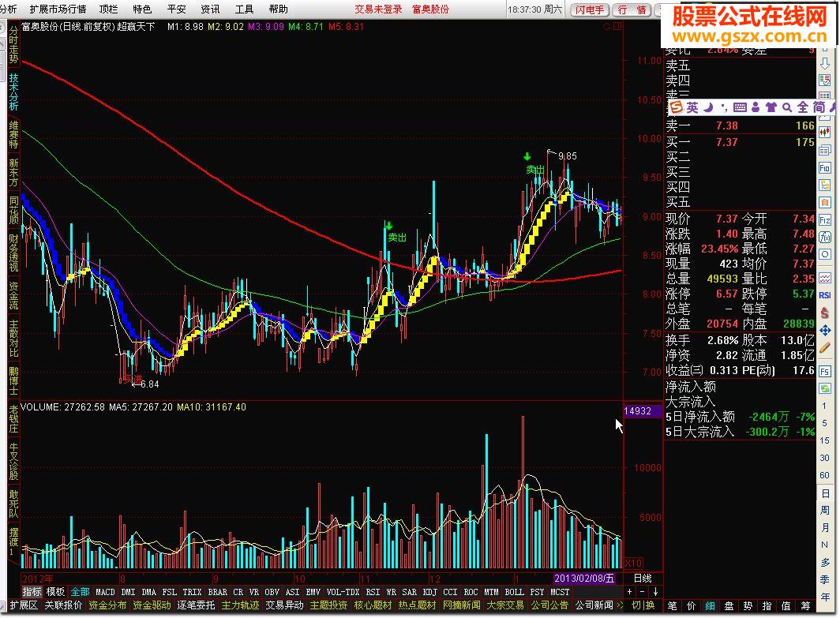Click the 闪电手 button
Screen dimensions: 840x618
[589, 9]
